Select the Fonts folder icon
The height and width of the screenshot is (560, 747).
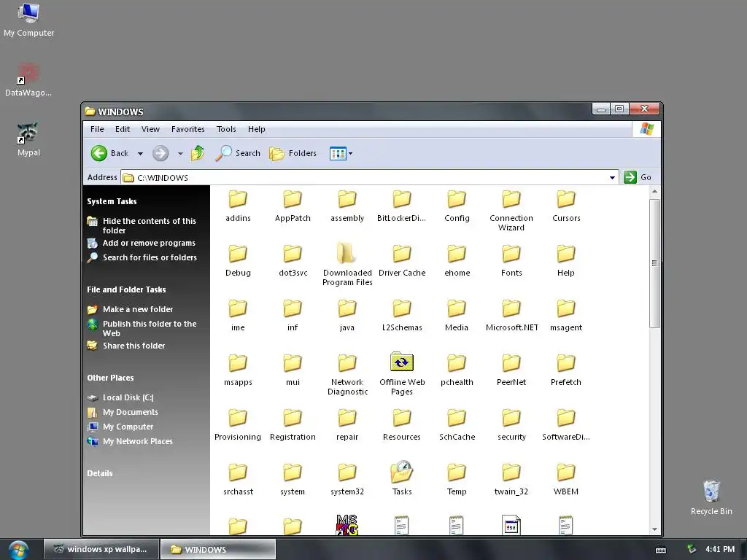point(511,254)
